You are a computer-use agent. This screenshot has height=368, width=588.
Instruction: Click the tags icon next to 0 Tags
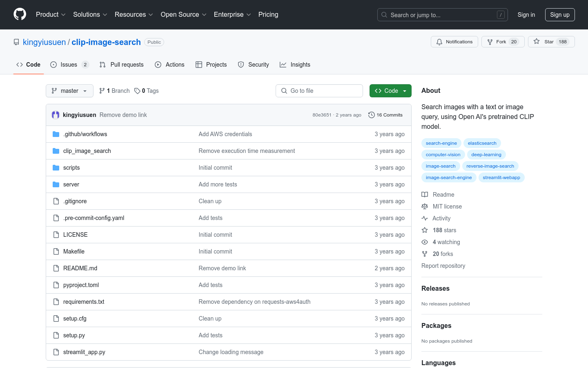[x=137, y=91]
